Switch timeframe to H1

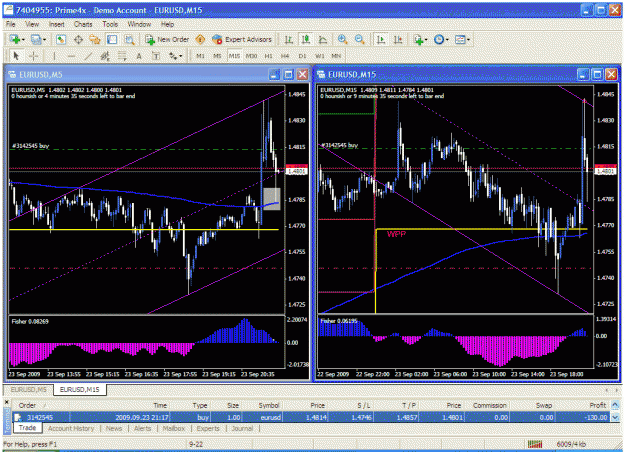[x=268, y=56]
